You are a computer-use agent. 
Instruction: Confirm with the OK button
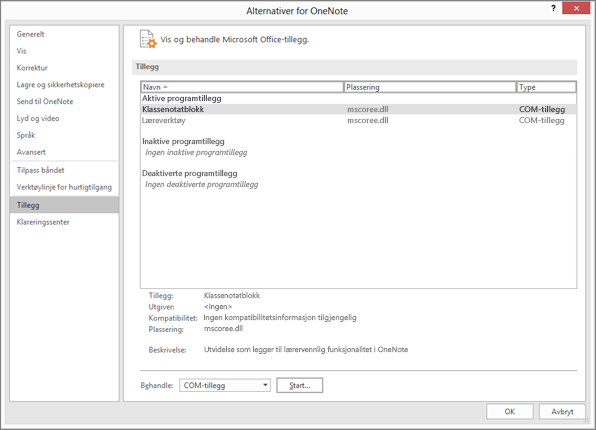point(510,411)
